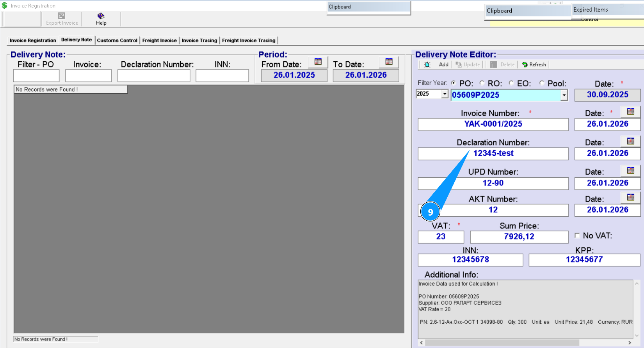Select the RO radio button
Image resolution: width=644 pixels, height=348 pixels.
[x=482, y=83]
